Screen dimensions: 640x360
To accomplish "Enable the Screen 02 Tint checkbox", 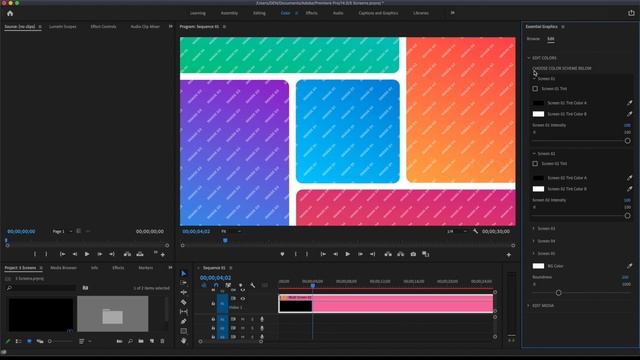I will [535, 163].
